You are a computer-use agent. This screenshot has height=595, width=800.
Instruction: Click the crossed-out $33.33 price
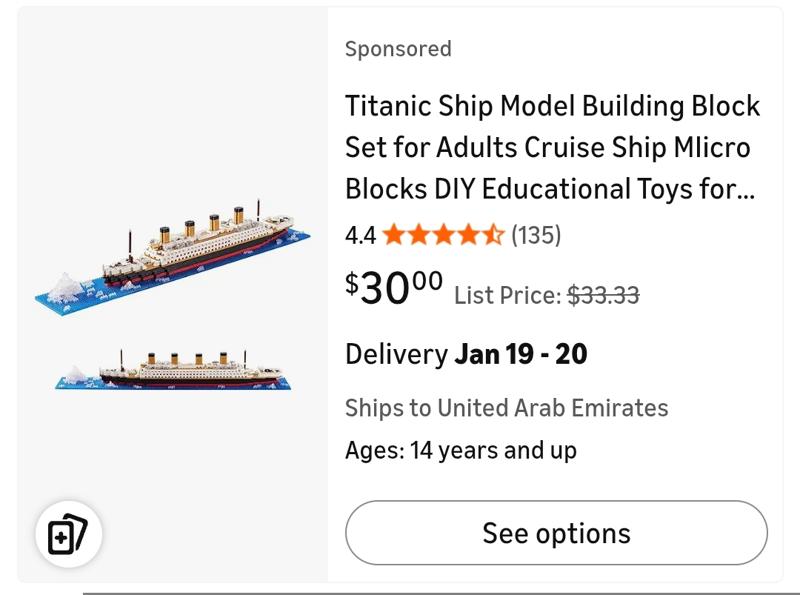(x=603, y=295)
